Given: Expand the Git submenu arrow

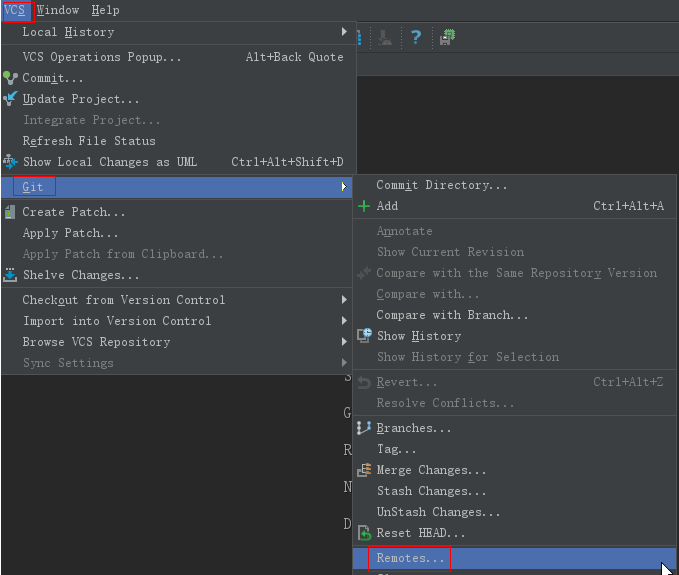Looking at the screenshot, I should 344,187.
